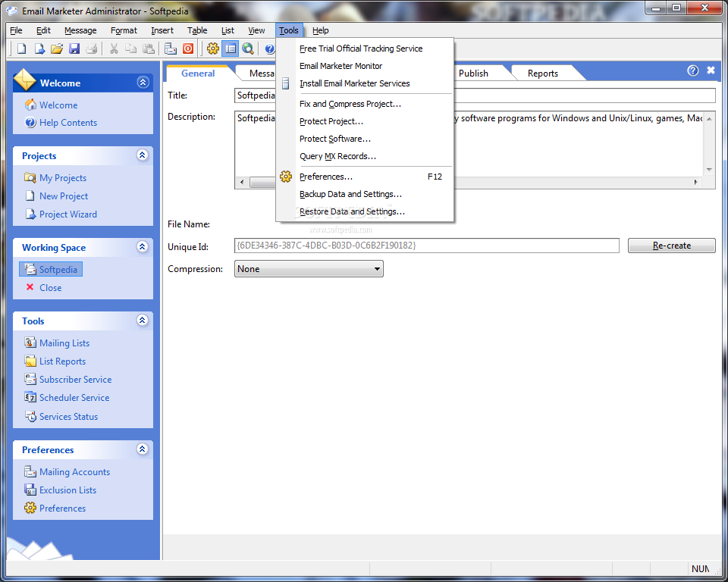Click the red stop toolbar icon
728x582 pixels.
tap(188, 48)
